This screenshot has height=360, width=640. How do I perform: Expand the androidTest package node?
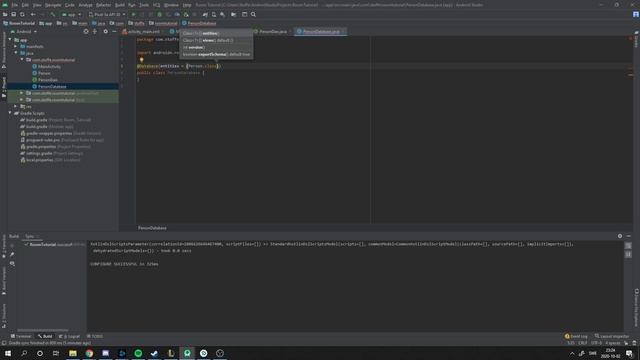point(22,93)
